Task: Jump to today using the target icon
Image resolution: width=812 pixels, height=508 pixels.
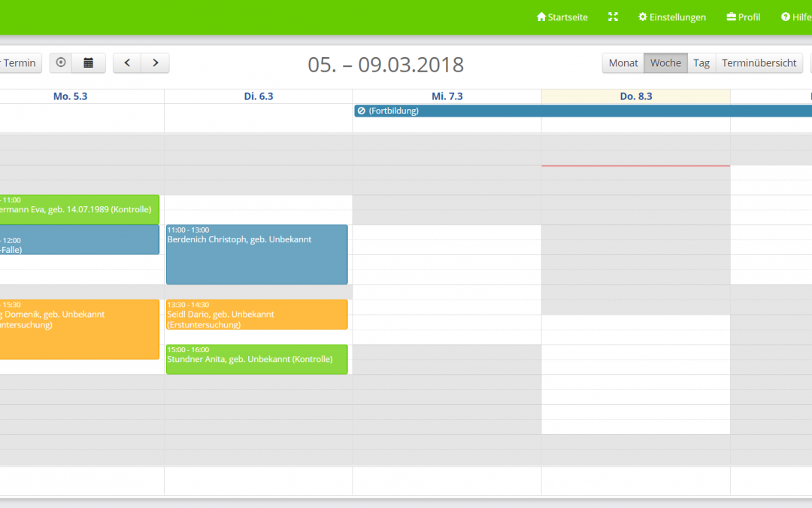Action: coord(61,63)
